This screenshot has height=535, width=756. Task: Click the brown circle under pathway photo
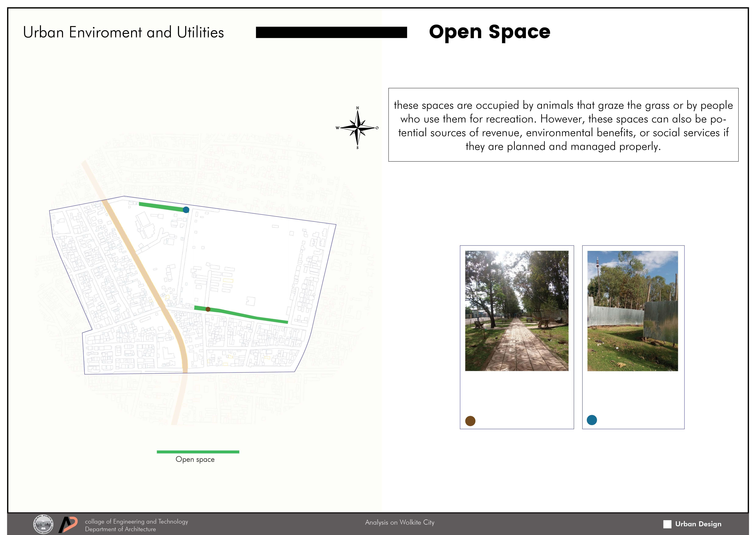[470, 421]
